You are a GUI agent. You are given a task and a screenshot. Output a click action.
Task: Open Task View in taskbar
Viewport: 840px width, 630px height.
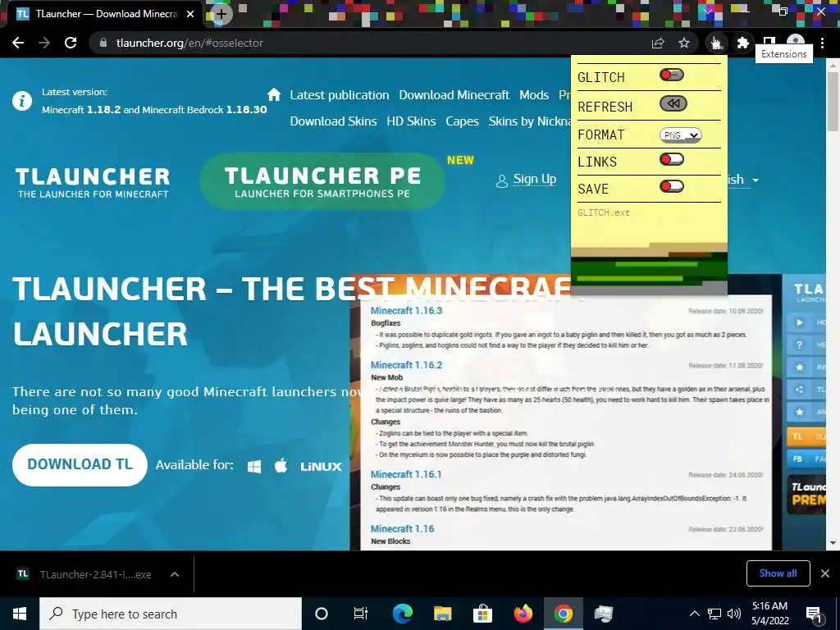tap(361, 614)
